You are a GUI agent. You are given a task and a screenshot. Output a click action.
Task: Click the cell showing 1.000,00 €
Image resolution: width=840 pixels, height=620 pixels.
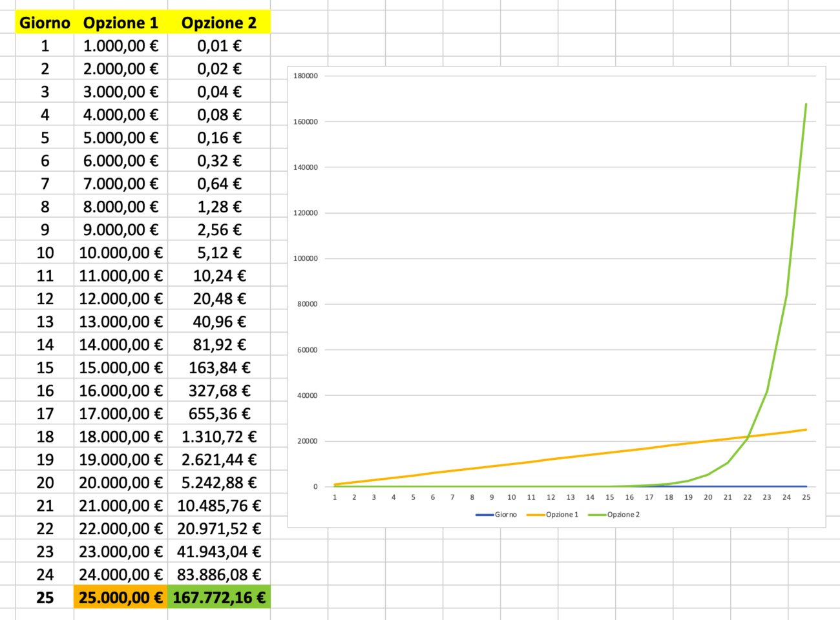tap(121, 45)
